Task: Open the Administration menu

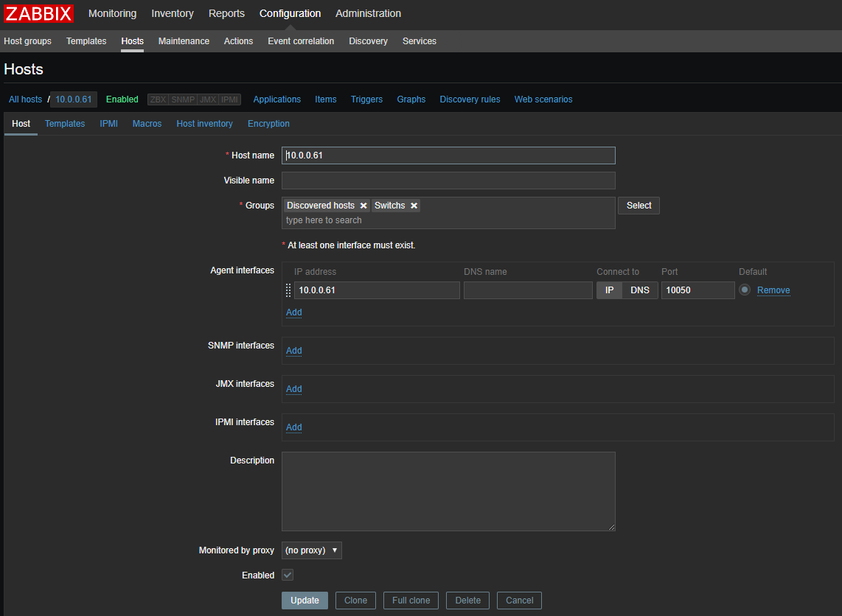Action: [368, 13]
